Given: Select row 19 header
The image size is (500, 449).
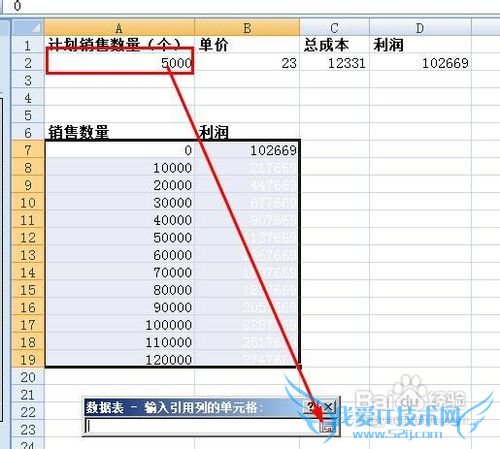Looking at the screenshot, I should (x=28, y=359).
